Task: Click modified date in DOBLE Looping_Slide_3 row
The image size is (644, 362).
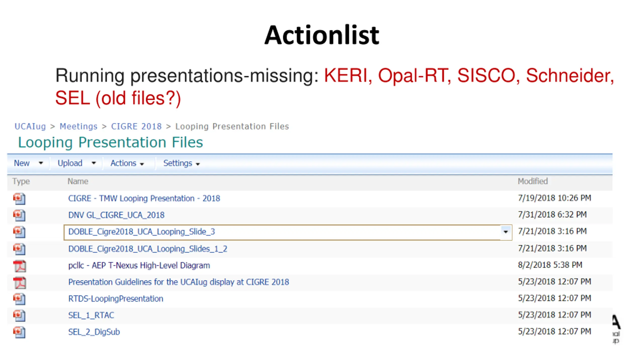Action: [x=552, y=231]
